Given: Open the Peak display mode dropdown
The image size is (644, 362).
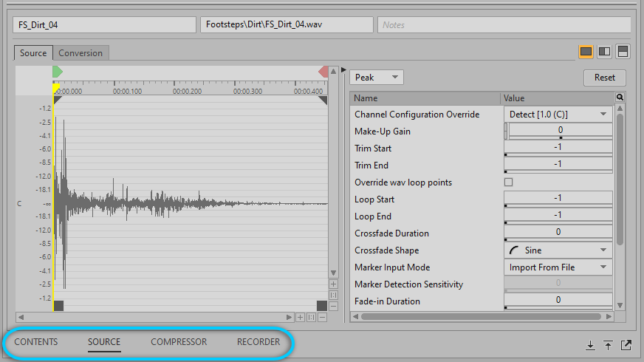Looking at the screenshot, I should pyautogui.click(x=376, y=78).
